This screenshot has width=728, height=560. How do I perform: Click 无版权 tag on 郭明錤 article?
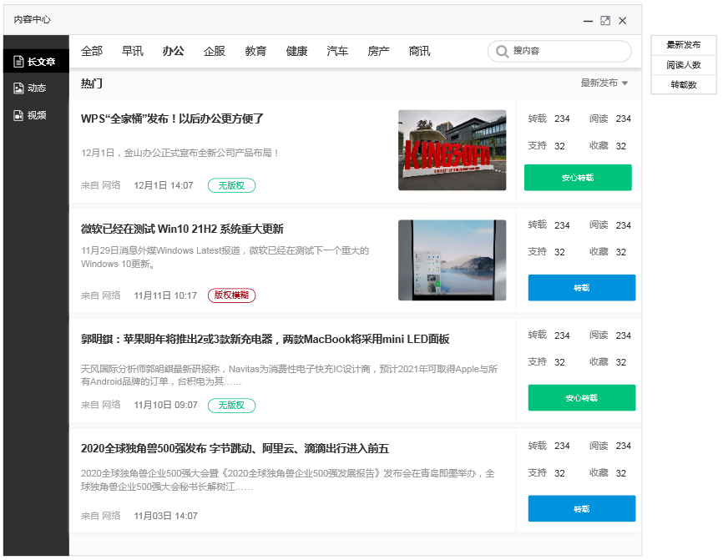click(x=232, y=406)
